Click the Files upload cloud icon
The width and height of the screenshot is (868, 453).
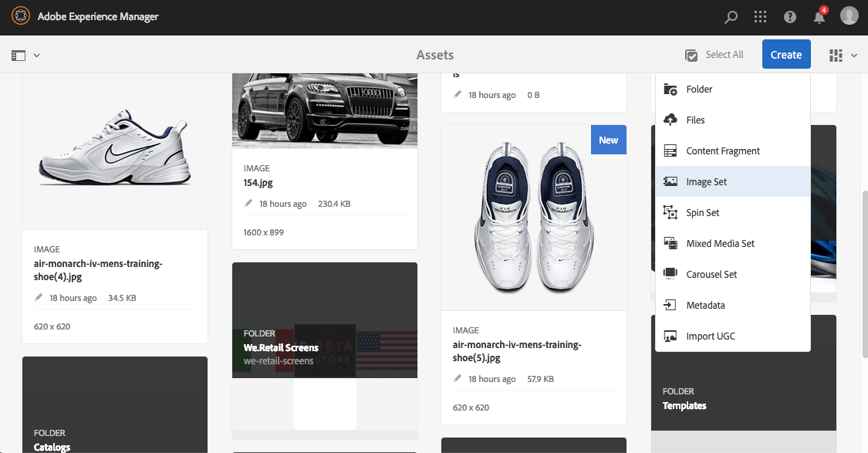670,120
